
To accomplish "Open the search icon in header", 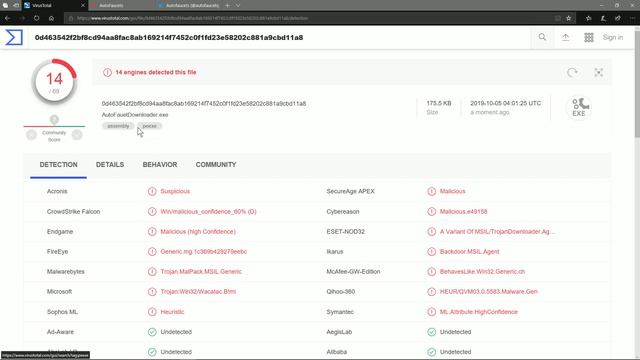I will pos(542,37).
